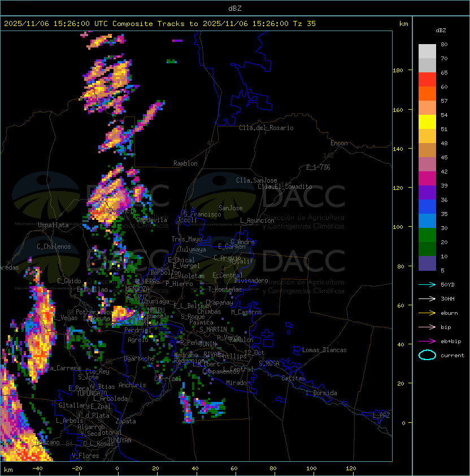470x476 pixels.
Task: Click the 'Anchoris' map label
Action: click(x=132, y=385)
